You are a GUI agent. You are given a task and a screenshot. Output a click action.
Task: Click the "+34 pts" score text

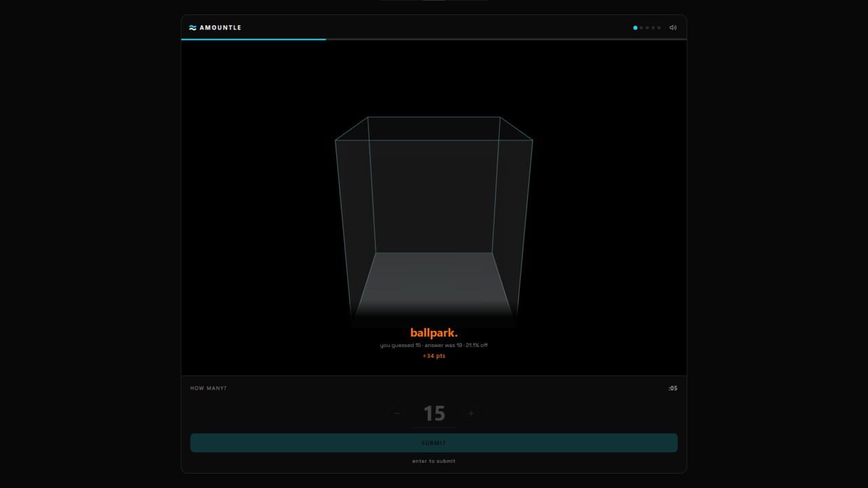pyautogui.click(x=434, y=356)
